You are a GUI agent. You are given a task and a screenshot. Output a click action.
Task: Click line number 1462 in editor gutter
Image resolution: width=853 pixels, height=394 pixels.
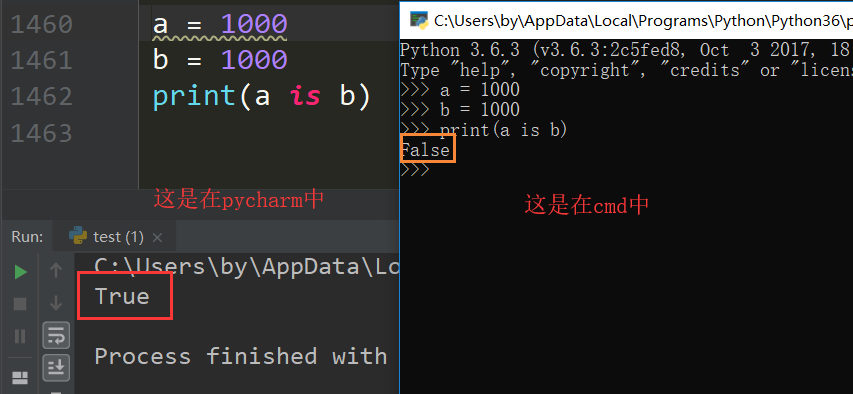41,96
